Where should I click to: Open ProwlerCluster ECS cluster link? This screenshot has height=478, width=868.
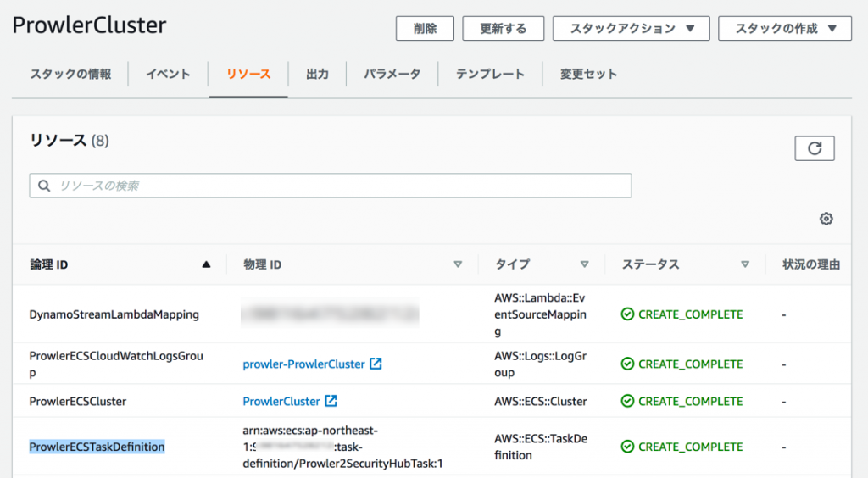coord(281,401)
